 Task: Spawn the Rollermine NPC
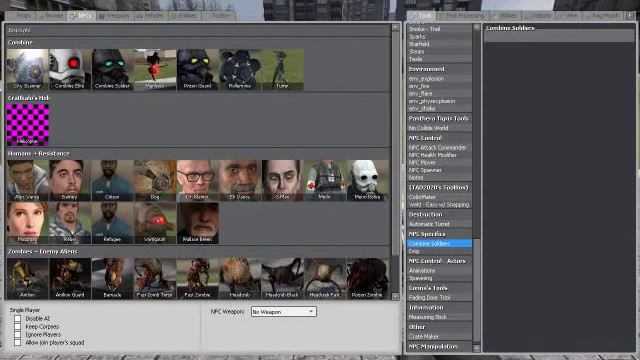[x=240, y=70]
